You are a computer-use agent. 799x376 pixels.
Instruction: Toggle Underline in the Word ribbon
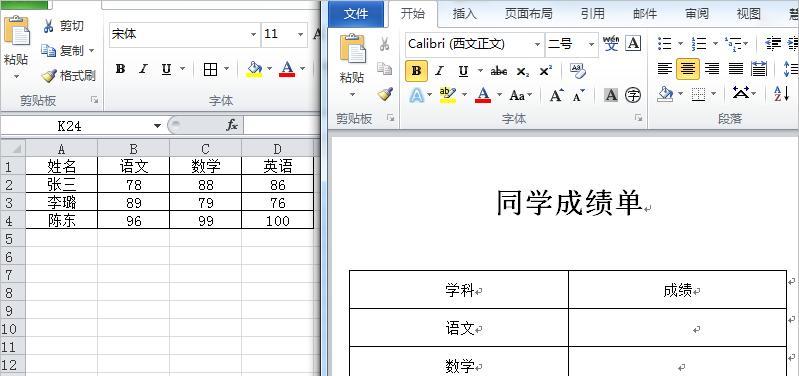(463, 71)
